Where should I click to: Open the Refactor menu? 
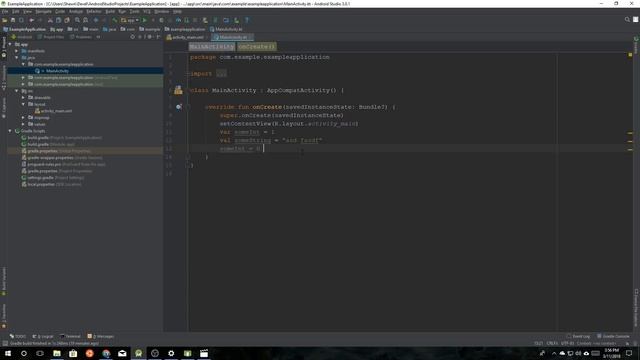pos(94,11)
